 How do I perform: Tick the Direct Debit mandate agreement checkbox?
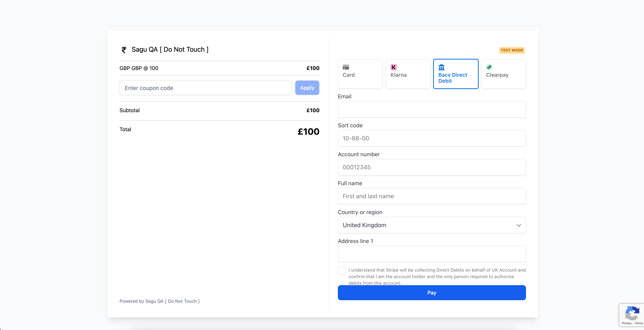(x=342, y=270)
